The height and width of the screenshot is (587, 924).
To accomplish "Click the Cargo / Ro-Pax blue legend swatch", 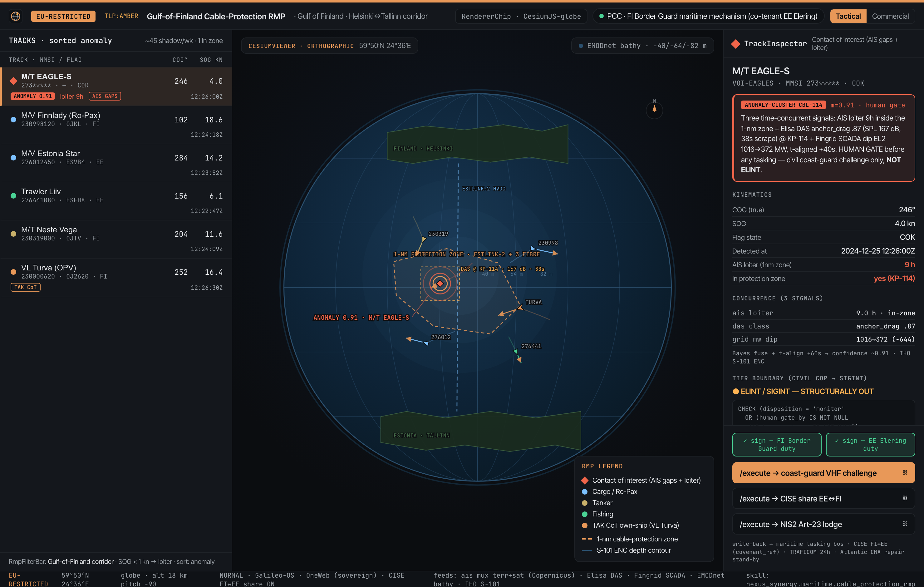I will click(584, 491).
